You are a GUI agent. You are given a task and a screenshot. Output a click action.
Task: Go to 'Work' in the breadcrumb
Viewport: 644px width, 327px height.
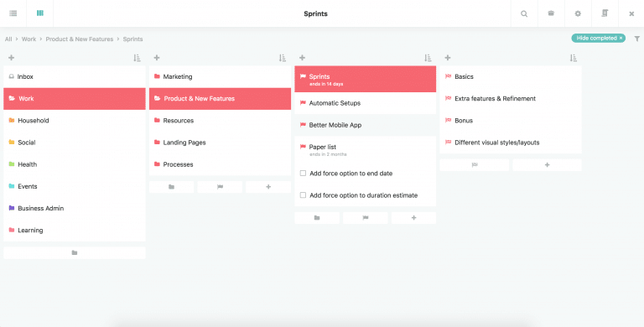click(x=29, y=39)
